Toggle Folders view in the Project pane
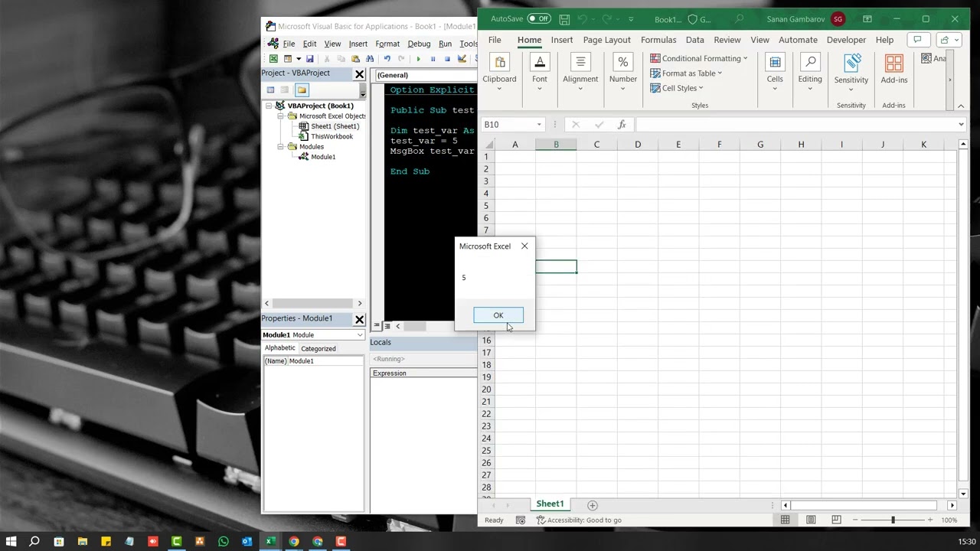 (302, 90)
